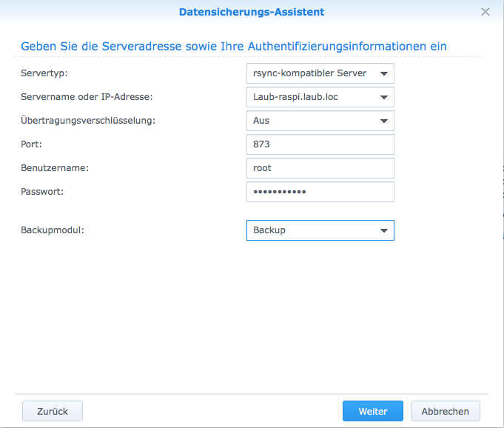504x428 pixels.
Task: Open the Übertragungsverschlüsselung dropdown arrow
Action: click(x=383, y=121)
